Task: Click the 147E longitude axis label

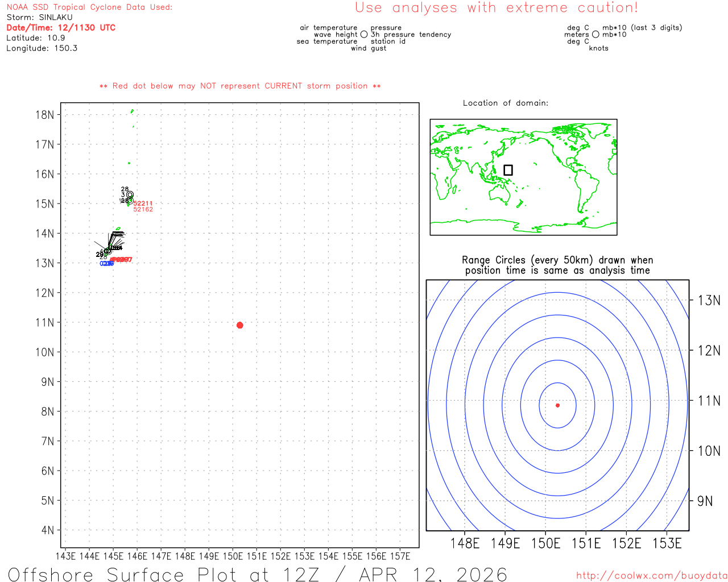Action: 161,556
